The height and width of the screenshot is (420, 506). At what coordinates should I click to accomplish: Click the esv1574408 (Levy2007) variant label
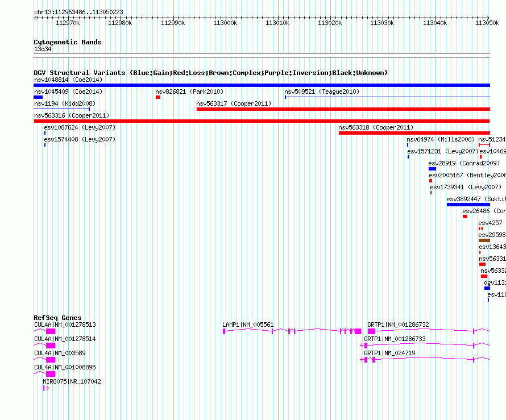tap(80, 139)
